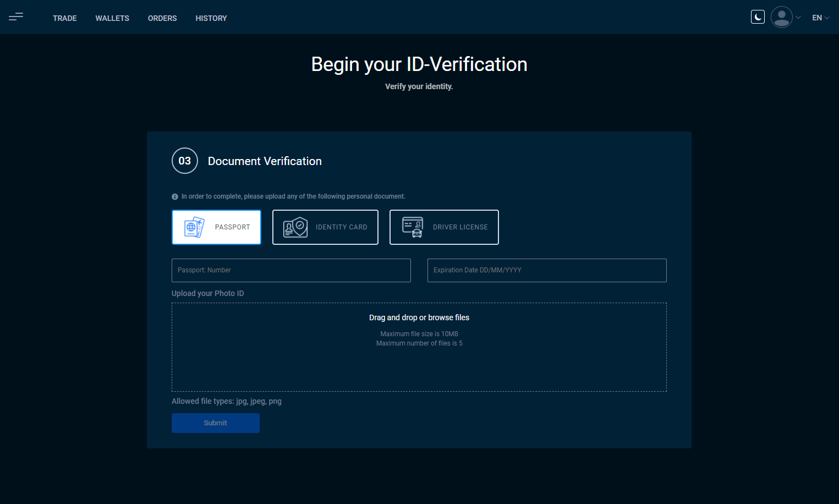839x504 pixels.
Task: Click the user profile avatar icon
Action: pyautogui.click(x=781, y=17)
